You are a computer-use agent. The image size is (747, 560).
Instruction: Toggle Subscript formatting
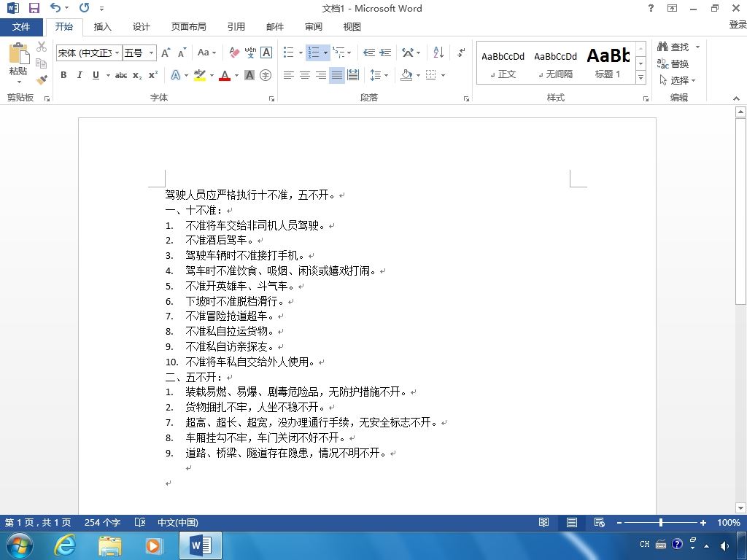137,75
